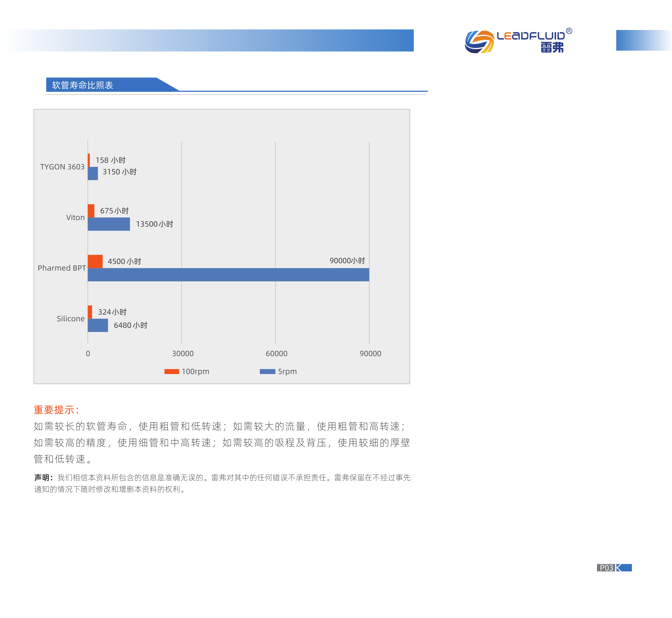672x618 pixels.
Task: Click the registered trademark symbol
Action: point(569,31)
